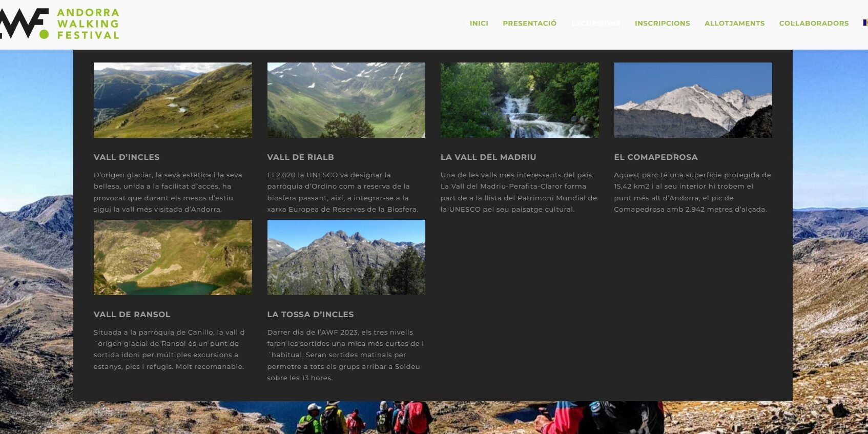Screen dimensions: 868x434
Task: Click the Andorra Walking Festival logo
Action: coord(59,24)
